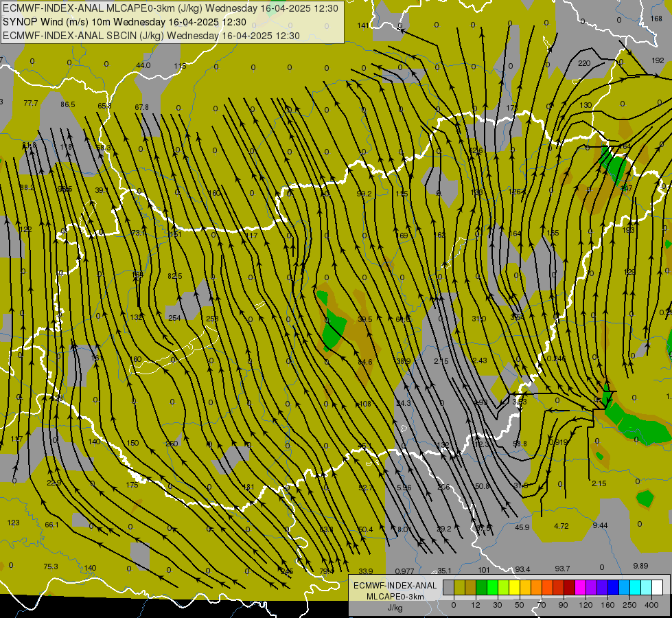
Task: Click the SYNOP Wind 10m title line
Action: (124, 22)
